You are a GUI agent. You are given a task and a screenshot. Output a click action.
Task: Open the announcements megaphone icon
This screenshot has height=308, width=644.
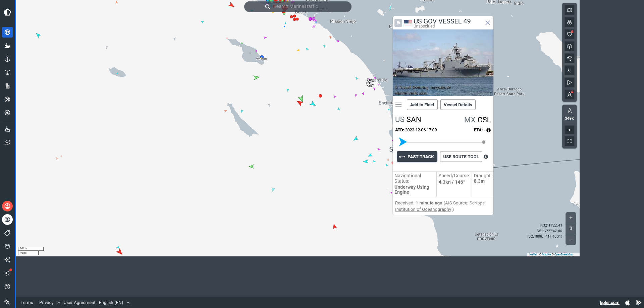pyautogui.click(x=7, y=273)
